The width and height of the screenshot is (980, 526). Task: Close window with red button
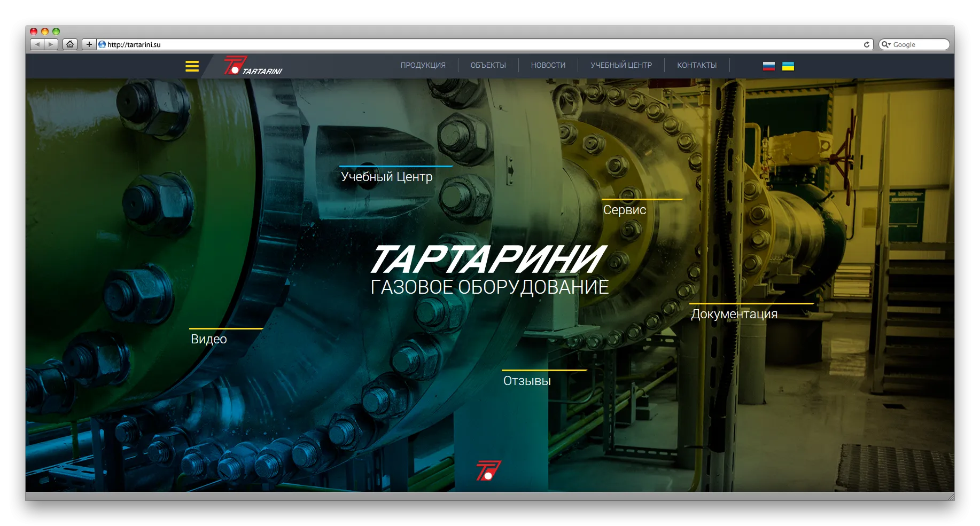coord(34,32)
